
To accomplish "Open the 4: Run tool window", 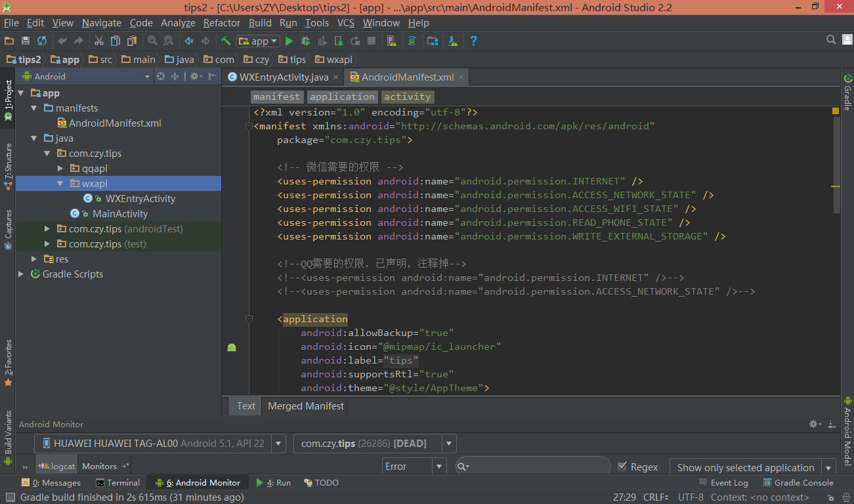I will [x=274, y=483].
